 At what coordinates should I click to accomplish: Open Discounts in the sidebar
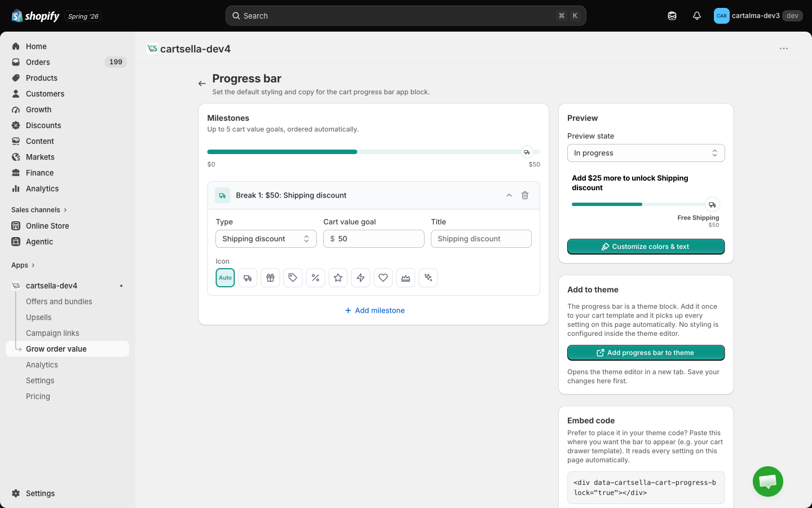(68, 125)
